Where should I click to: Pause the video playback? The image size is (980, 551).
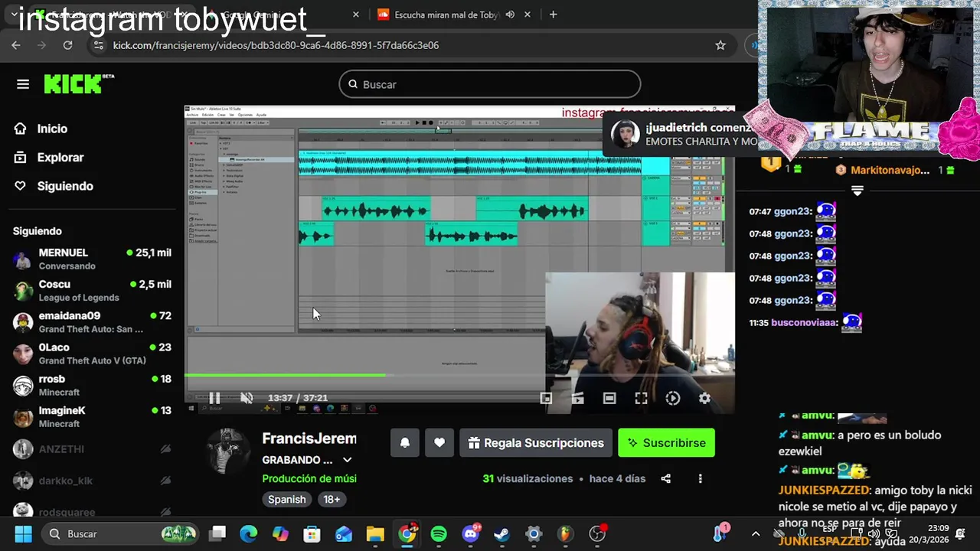coord(214,398)
